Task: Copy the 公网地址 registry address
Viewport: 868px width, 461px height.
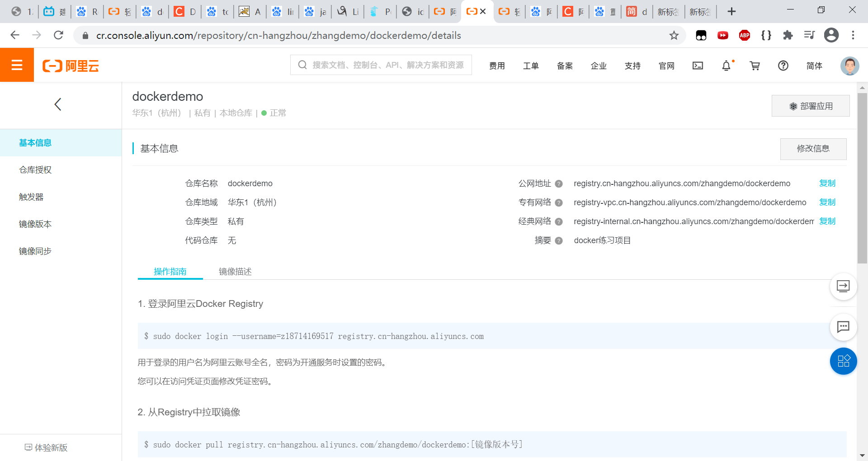Action: [x=827, y=183]
